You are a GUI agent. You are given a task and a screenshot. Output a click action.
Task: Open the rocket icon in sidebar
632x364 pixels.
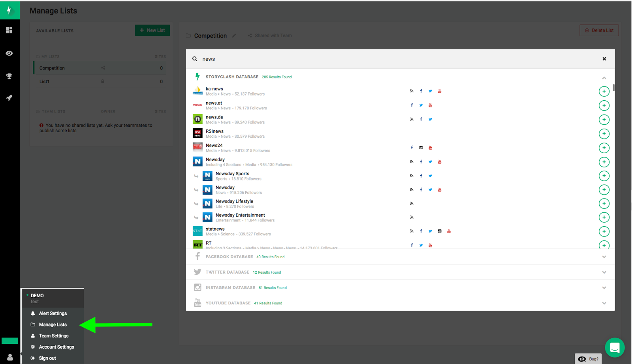click(x=9, y=98)
